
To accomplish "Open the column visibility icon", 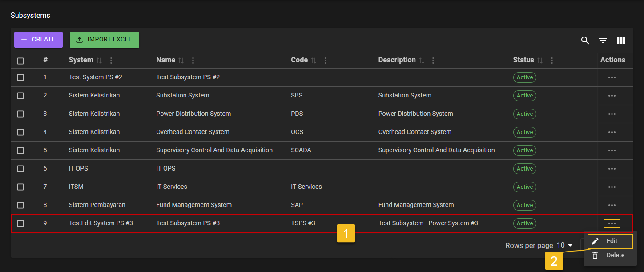I will point(621,41).
